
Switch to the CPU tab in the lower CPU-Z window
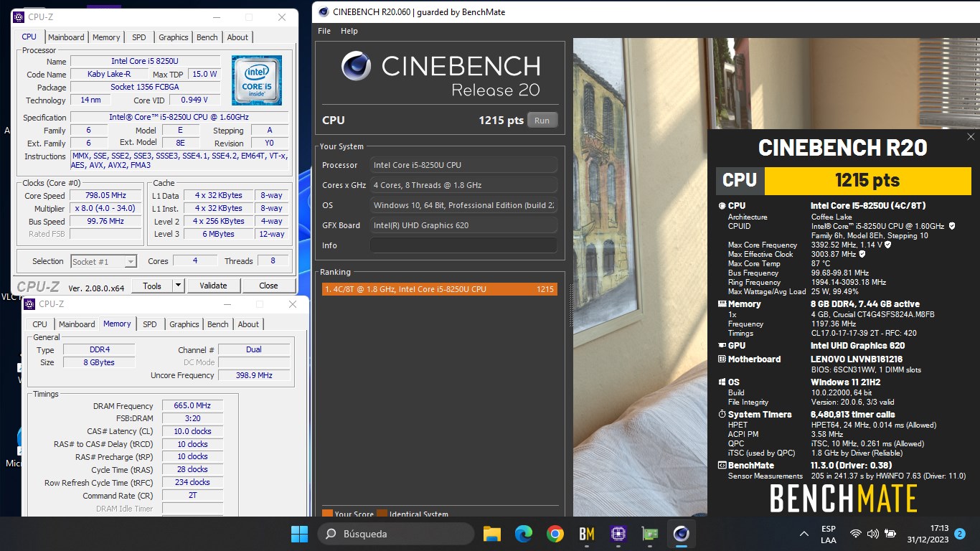40,324
